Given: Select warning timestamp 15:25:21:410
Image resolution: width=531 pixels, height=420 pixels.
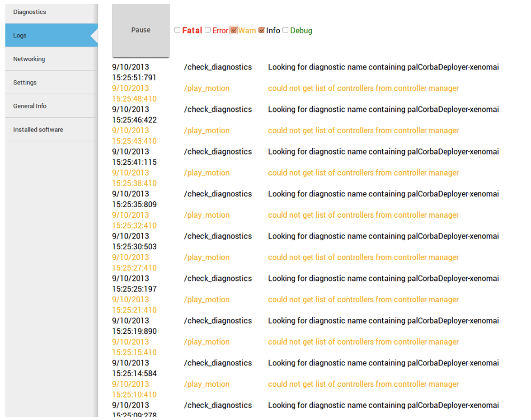Looking at the screenshot, I should click(x=134, y=310).
